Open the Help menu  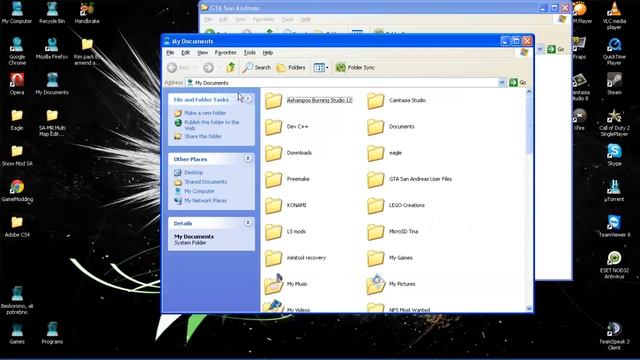point(268,53)
